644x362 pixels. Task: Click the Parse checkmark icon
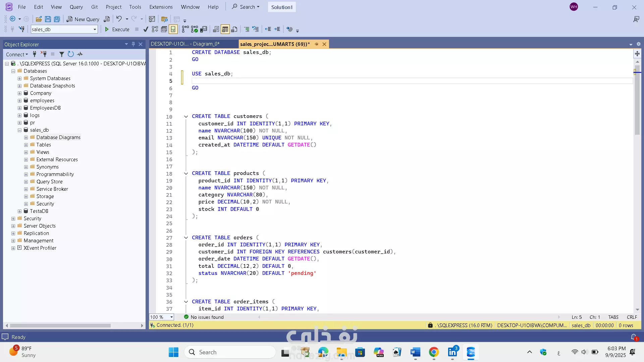pyautogui.click(x=146, y=29)
